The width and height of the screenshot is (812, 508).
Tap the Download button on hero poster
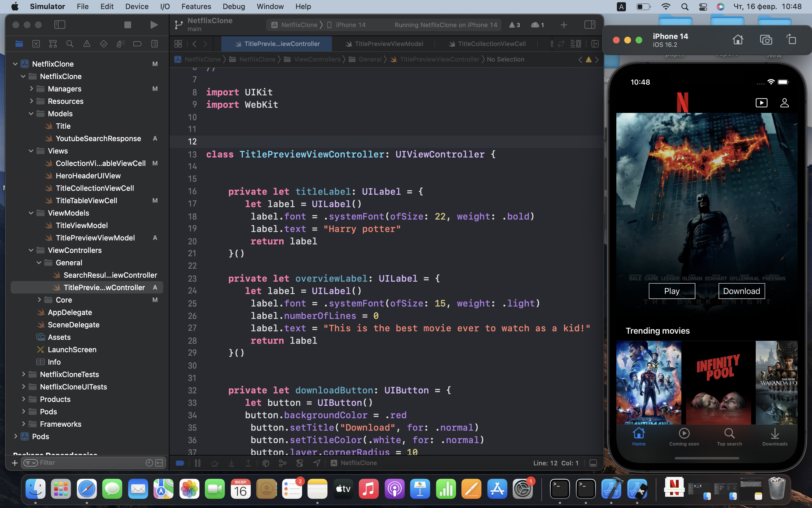click(742, 291)
